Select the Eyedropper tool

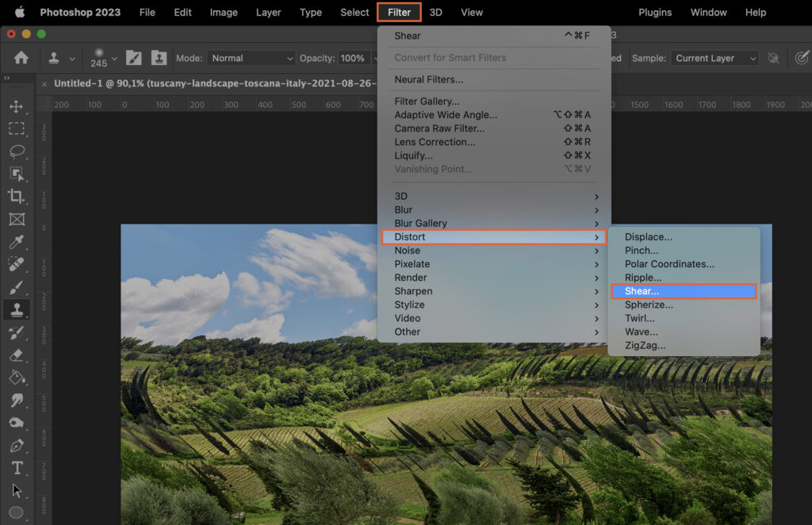[17, 242]
